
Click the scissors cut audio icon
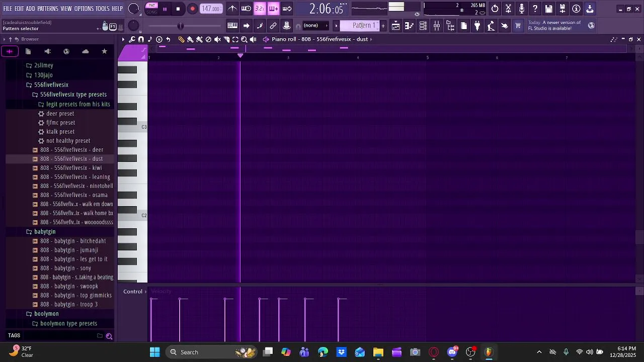pyautogui.click(x=508, y=9)
